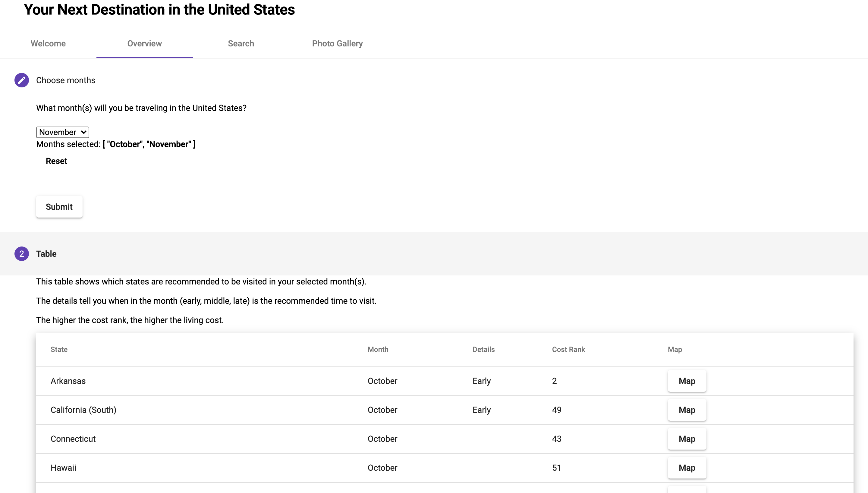Open the Map for Hawaii

coord(687,468)
